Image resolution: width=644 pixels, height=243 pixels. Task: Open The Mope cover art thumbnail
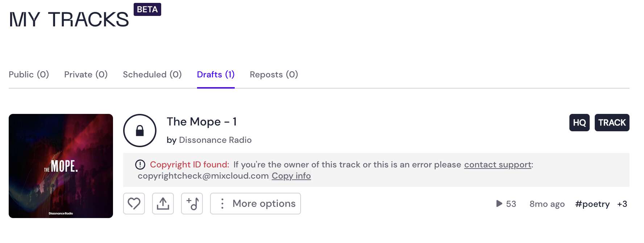coord(61,166)
